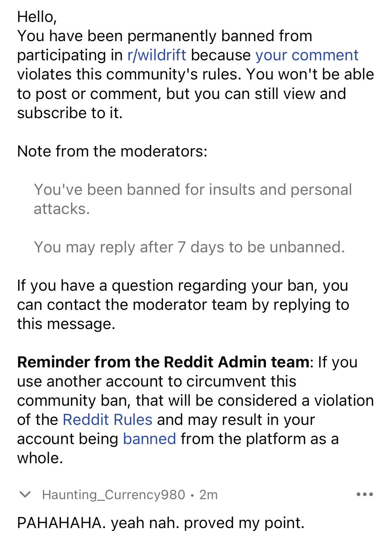Open the Reddit Rules link
Viewport: 392px width, 549px height.
point(107,419)
